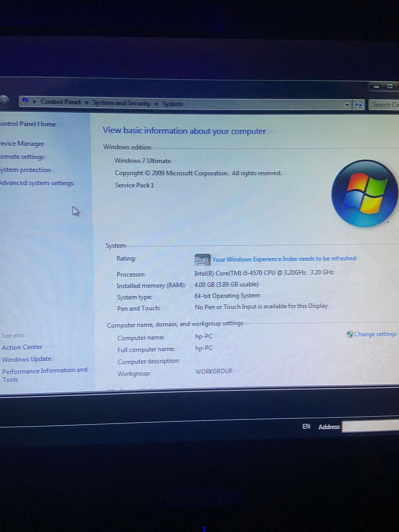
Task: Click the Windows 7 logo orb
Action: [364, 194]
